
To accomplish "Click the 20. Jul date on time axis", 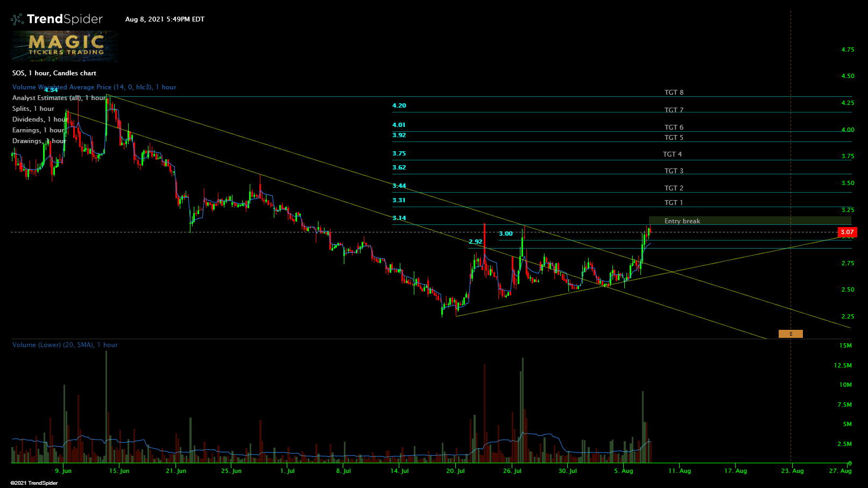I will (455, 471).
